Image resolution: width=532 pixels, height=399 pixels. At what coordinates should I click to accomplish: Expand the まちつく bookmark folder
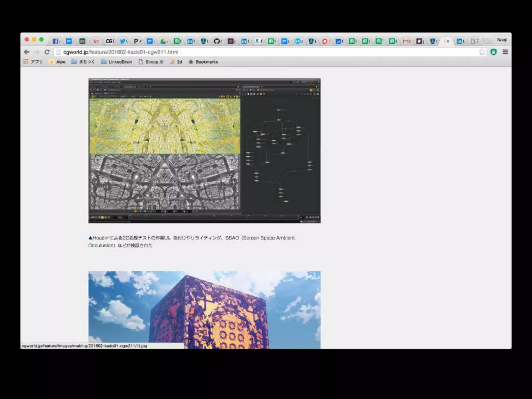83,62
